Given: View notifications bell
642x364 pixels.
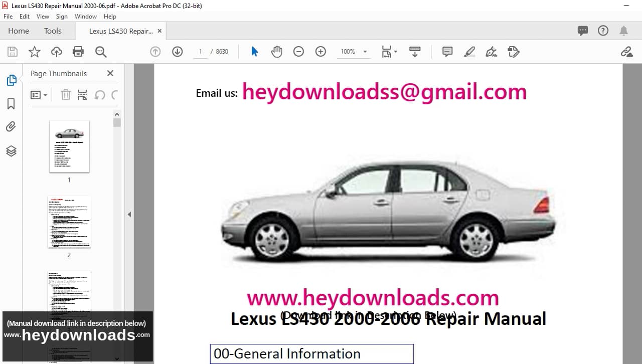Looking at the screenshot, I should 623,31.
